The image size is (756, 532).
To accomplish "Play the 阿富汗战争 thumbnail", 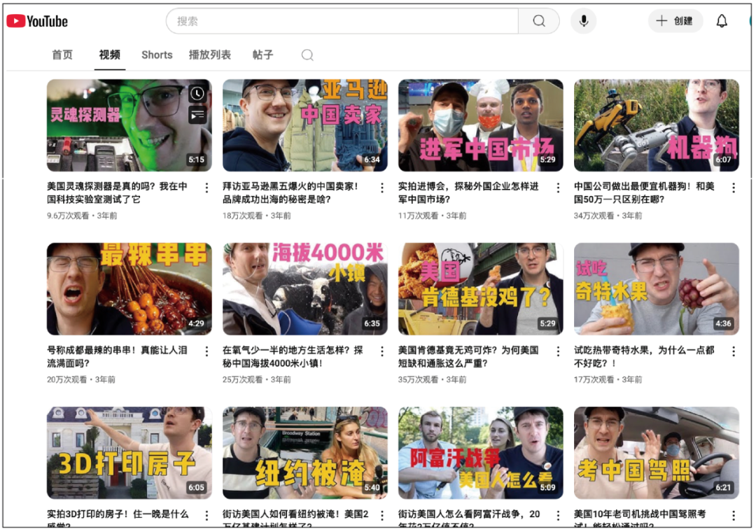I will tap(481, 453).
